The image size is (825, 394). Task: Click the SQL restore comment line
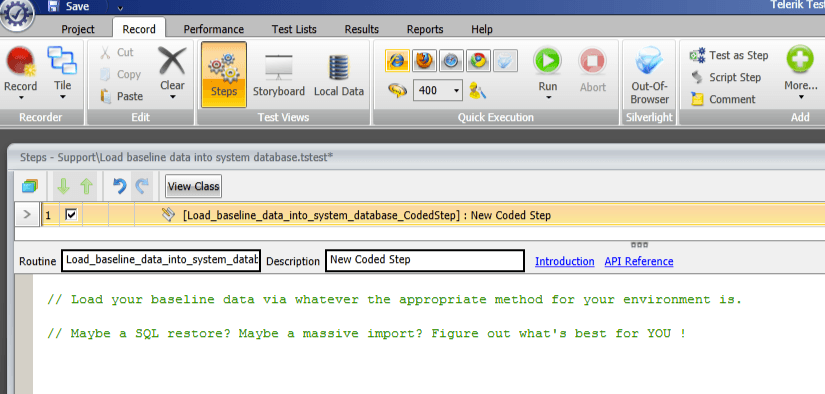(x=366, y=334)
